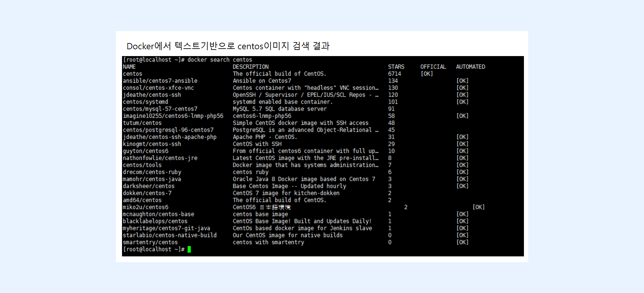This screenshot has height=293, width=644.
Task: Click automated [OK] for ansible/centos7-ansible row
Action: [x=462, y=81]
